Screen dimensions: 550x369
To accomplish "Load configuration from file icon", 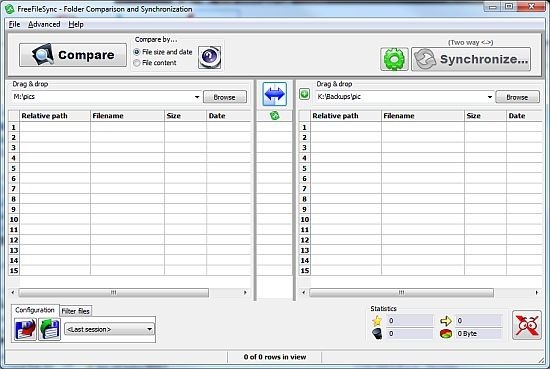I will coord(49,329).
